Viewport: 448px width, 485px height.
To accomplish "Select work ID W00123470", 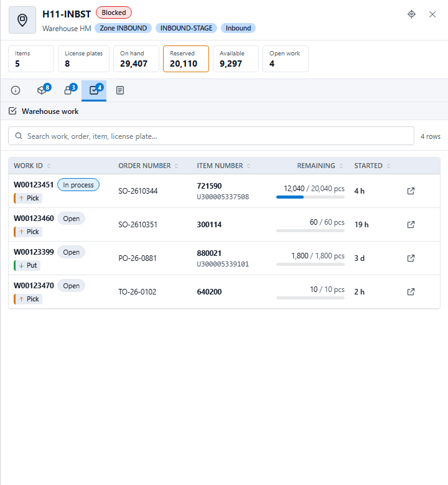I will point(34,286).
